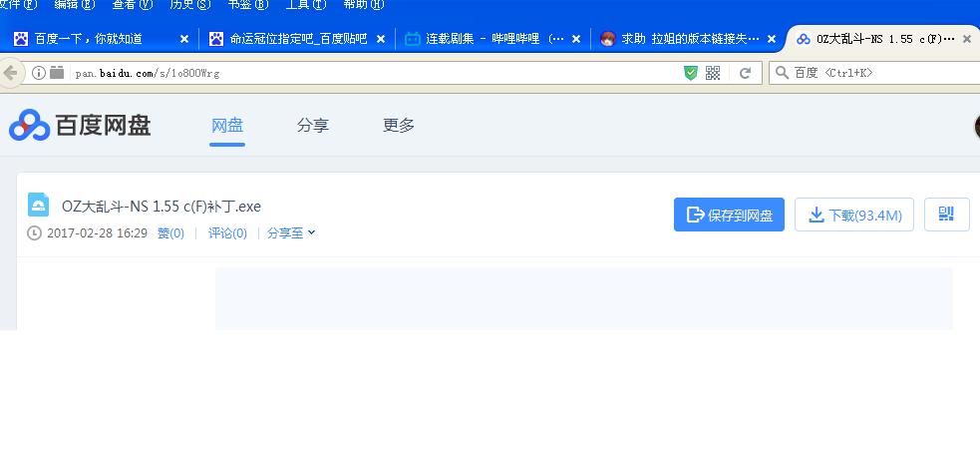
Task: Close the 求助 拉姐的版本 tab
Action: point(772,39)
